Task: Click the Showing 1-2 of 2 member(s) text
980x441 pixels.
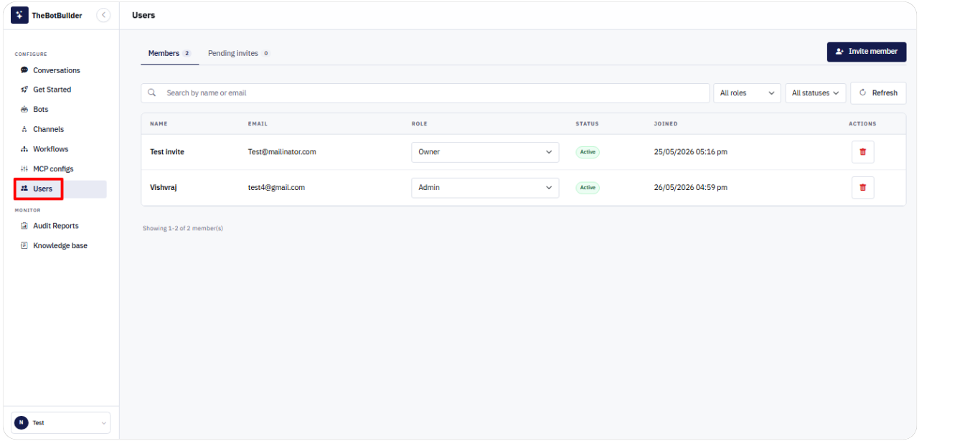Action: [183, 228]
